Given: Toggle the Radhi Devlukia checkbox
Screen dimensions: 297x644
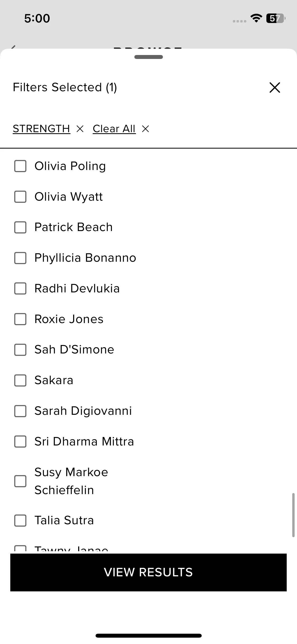Looking at the screenshot, I should [20, 288].
